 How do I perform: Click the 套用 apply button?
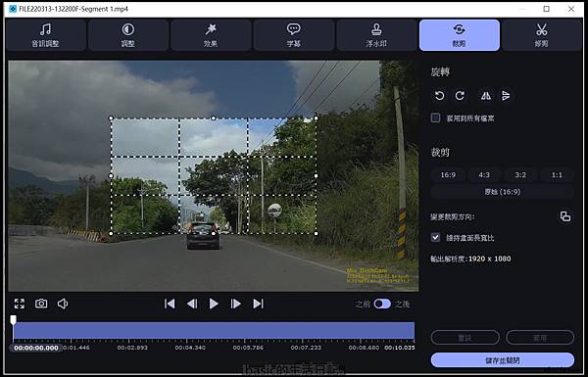pyautogui.click(x=540, y=338)
